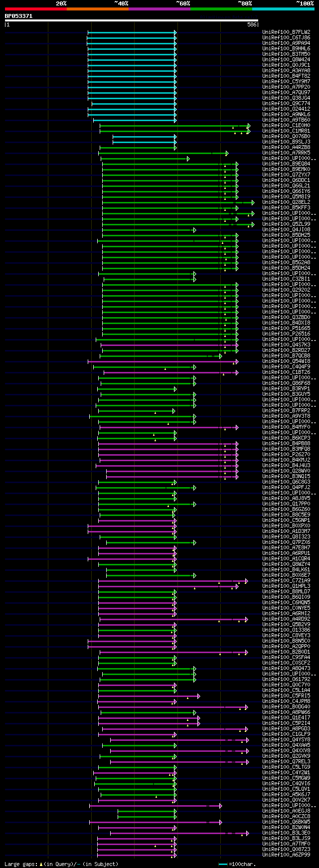Select the UniRef100_C5Y9M7 label
This screenshot has height=868, width=319.
tap(286, 82)
